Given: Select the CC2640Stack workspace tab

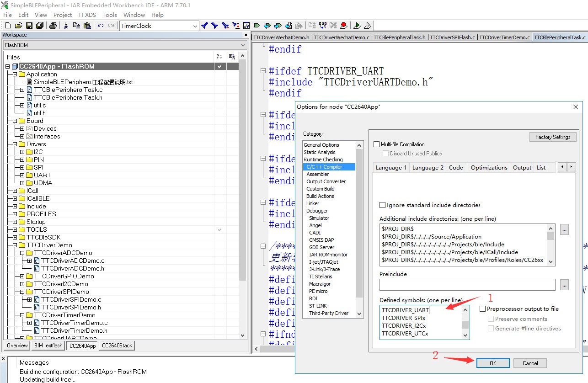Looking at the screenshot, I should point(117,346).
